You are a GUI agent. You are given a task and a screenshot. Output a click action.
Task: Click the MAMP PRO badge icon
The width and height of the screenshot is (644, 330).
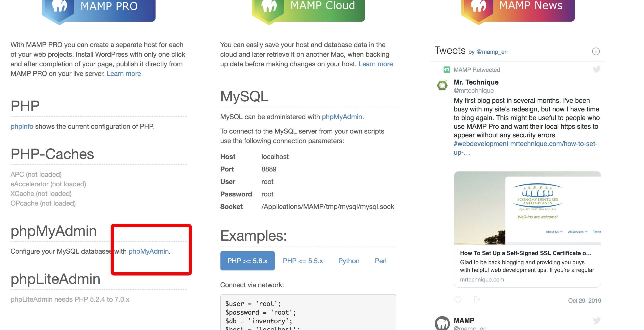tap(59, 6)
